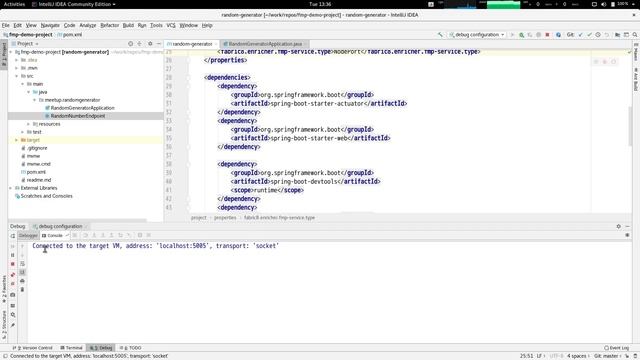
Task: Open the Navigate menu
Action: point(50,25)
